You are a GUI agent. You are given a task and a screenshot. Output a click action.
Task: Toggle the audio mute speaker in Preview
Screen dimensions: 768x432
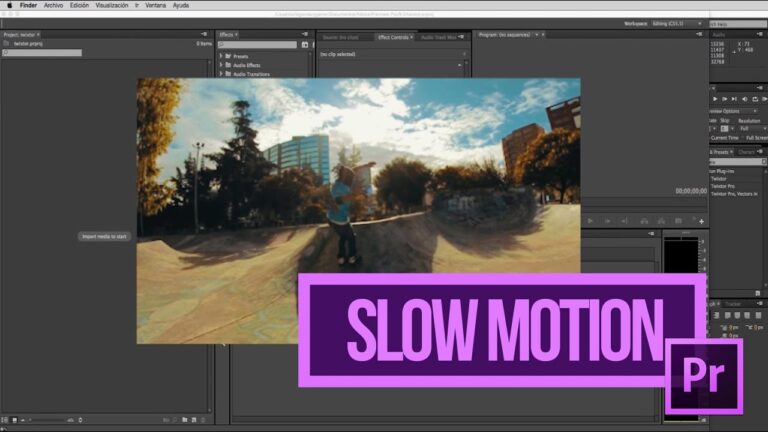tap(744, 99)
